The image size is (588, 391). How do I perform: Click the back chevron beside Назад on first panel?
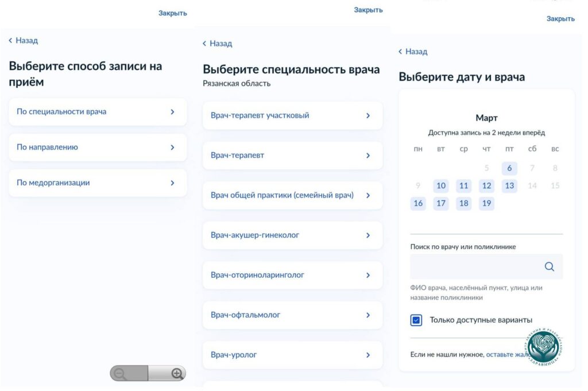coord(10,40)
